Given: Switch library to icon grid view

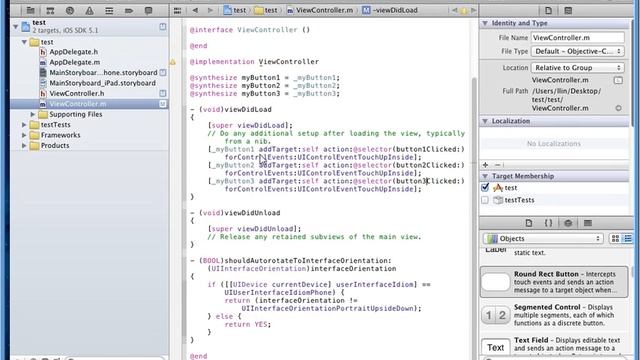Looking at the screenshot, I should pyautogui.click(x=615, y=238).
